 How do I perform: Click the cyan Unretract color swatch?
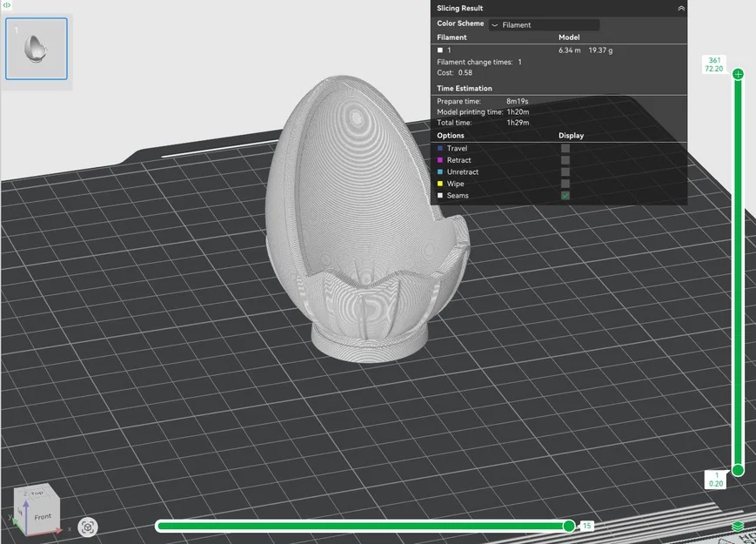pyautogui.click(x=439, y=171)
